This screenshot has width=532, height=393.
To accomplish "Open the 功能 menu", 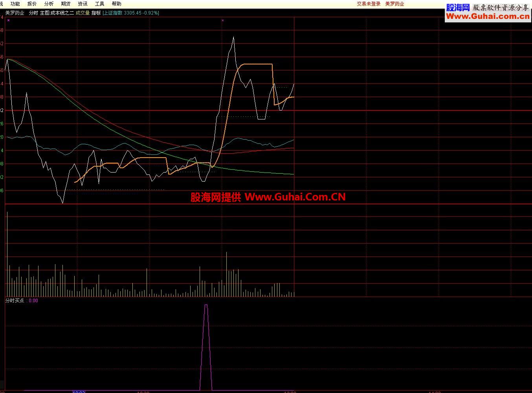I will click(x=15, y=4).
